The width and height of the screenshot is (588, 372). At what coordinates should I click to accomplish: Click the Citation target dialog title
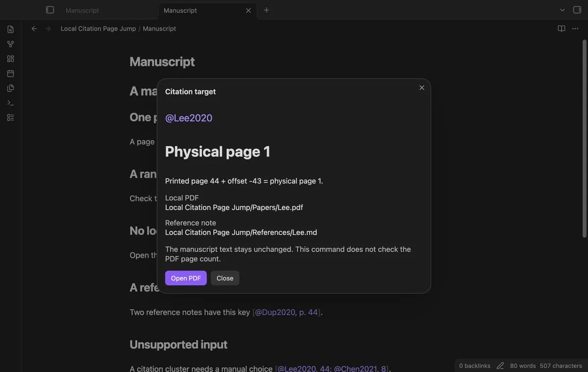pos(190,92)
